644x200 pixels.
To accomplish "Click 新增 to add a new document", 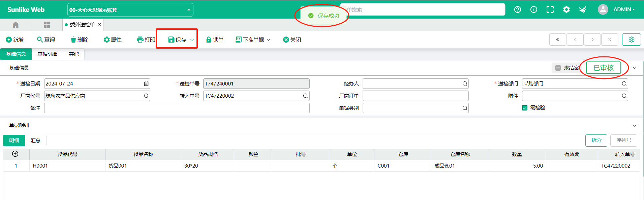I will [15, 40].
